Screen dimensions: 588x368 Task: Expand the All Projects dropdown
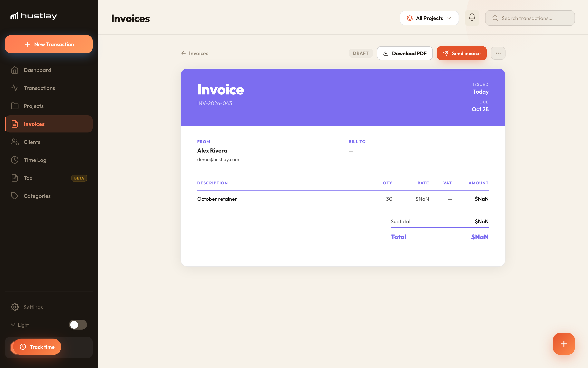click(x=429, y=18)
